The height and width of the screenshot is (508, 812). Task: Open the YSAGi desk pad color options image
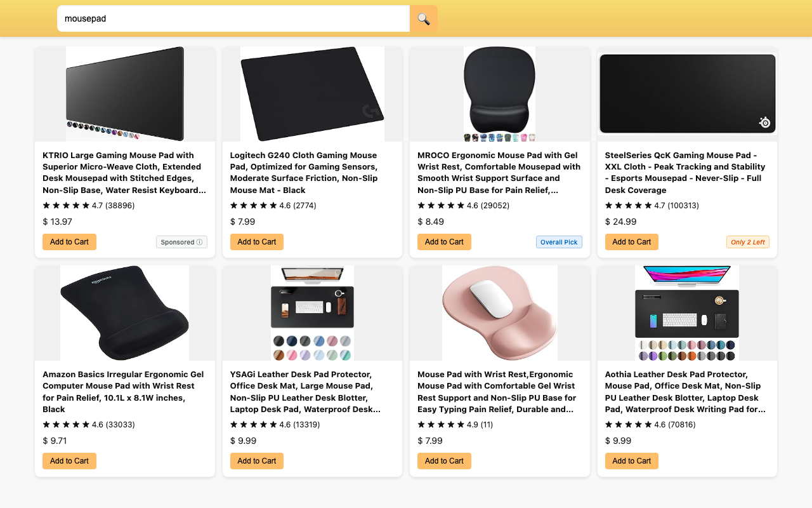pyautogui.click(x=312, y=313)
